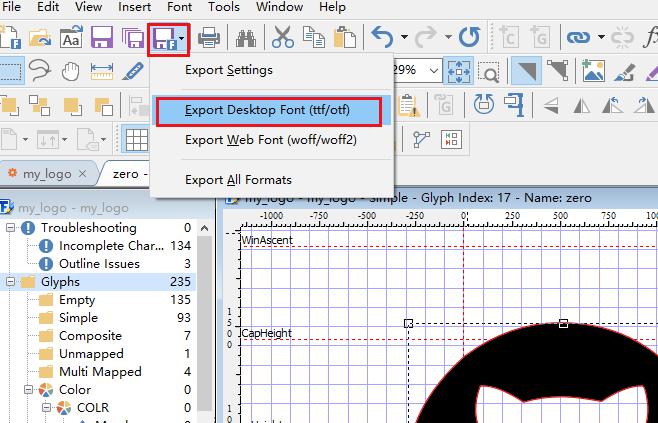Open the Font menu
658x423 pixels.
[x=179, y=7]
